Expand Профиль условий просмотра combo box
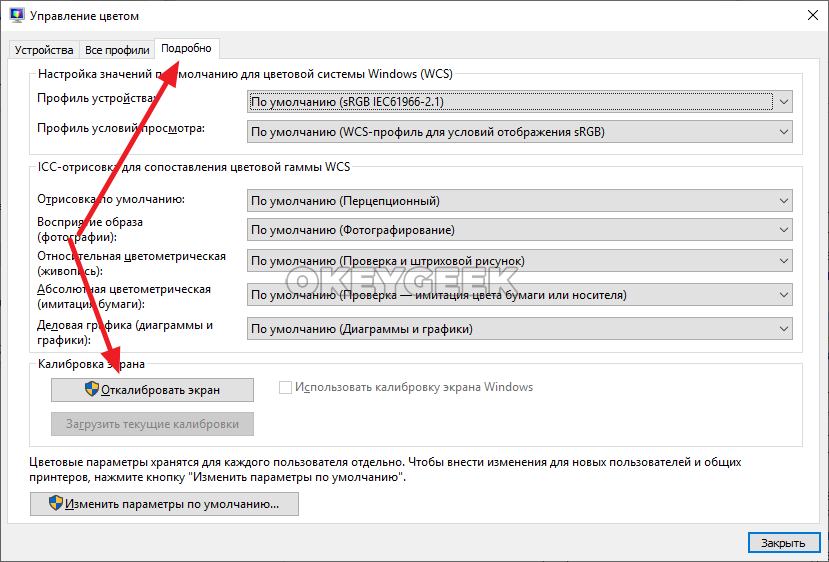 (x=519, y=132)
